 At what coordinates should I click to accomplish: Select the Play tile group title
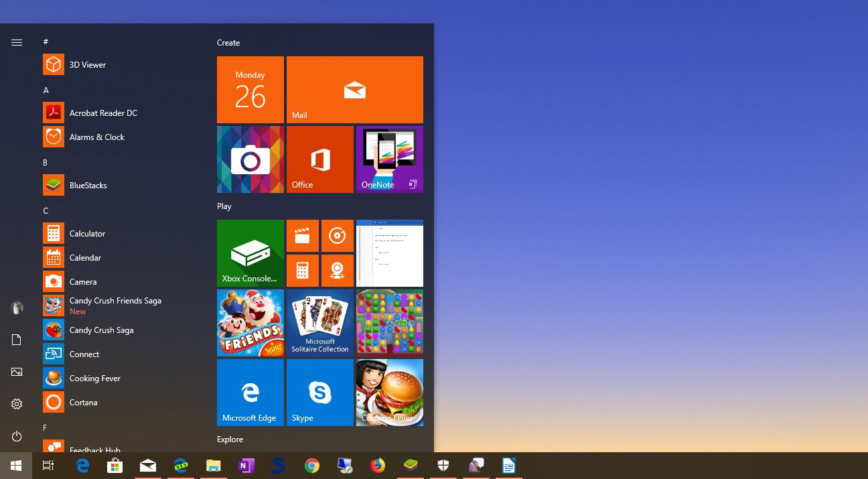point(224,206)
